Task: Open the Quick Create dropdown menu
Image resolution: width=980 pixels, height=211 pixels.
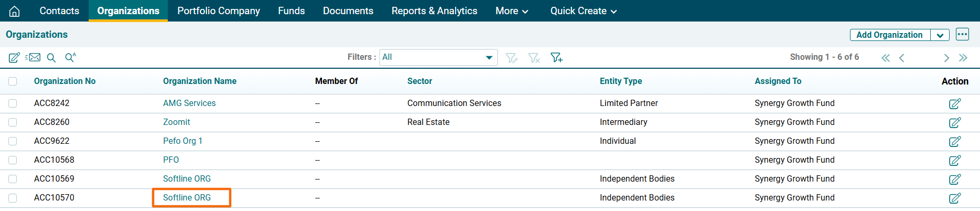Action: [x=583, y=11]
